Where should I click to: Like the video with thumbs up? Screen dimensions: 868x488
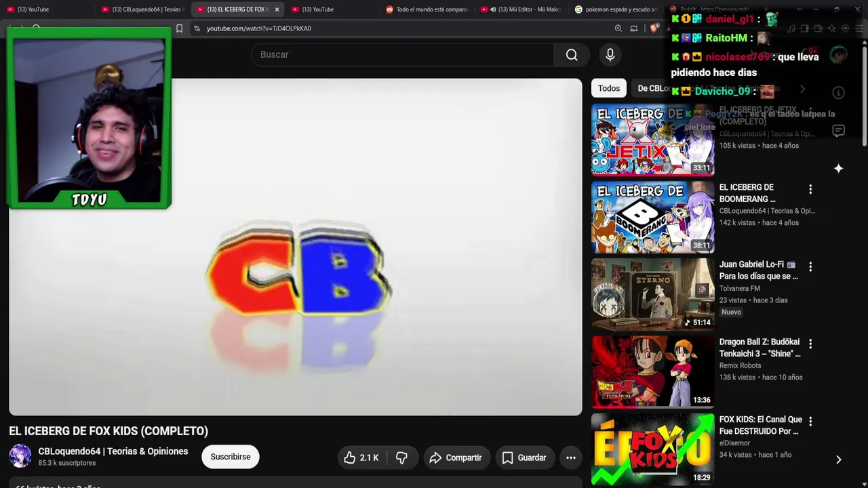click(x=361, y=457)
